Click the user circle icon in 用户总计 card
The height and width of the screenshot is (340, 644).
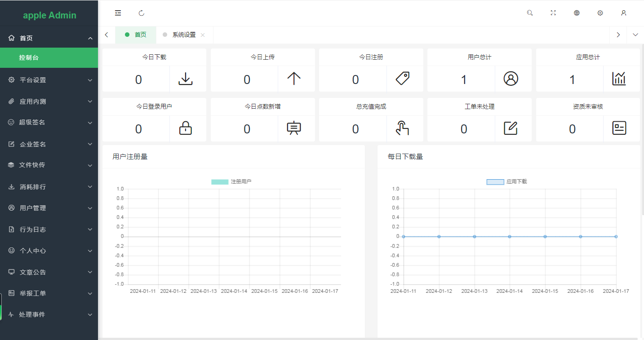(511, 79)
